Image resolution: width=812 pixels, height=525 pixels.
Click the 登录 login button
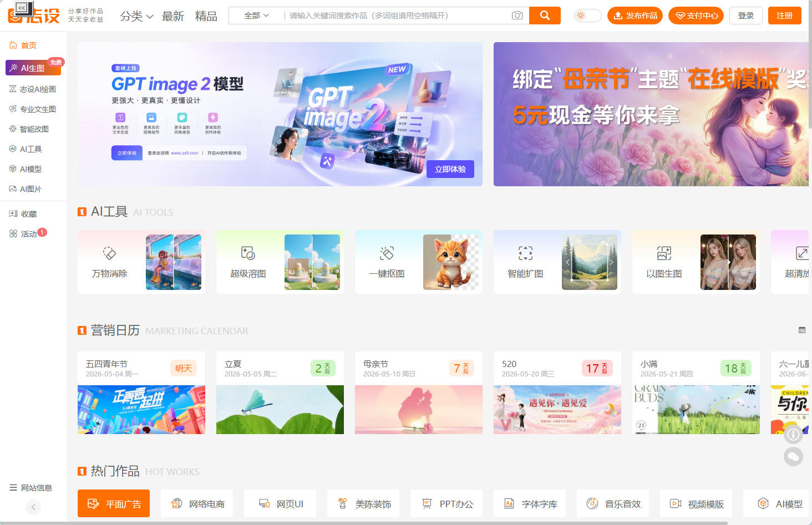pos(746,16)
